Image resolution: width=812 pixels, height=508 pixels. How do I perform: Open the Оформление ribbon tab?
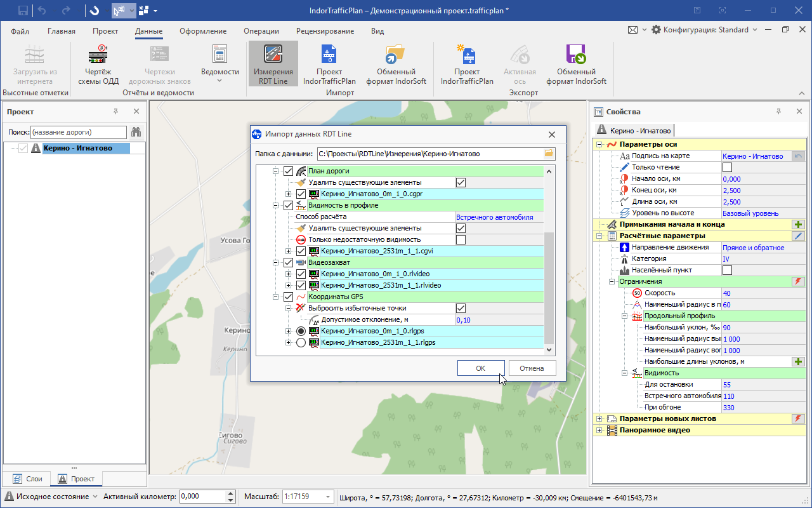(x=203, y=31)
